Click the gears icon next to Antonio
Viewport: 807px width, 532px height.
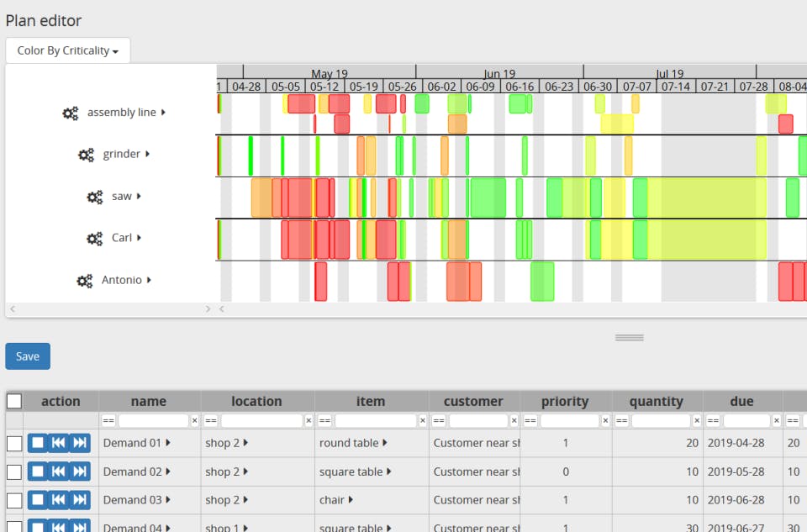(84, 281)
